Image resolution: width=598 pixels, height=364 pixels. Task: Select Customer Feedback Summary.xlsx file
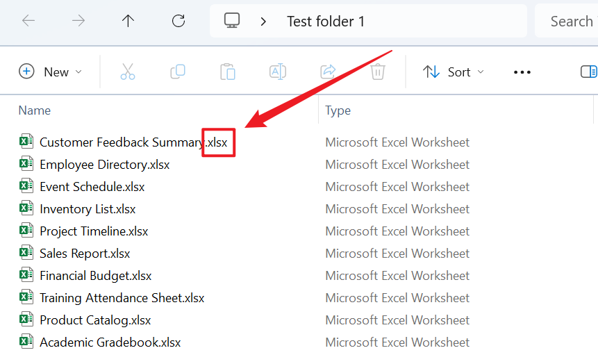pyautogui.click(x=122, y=142)
